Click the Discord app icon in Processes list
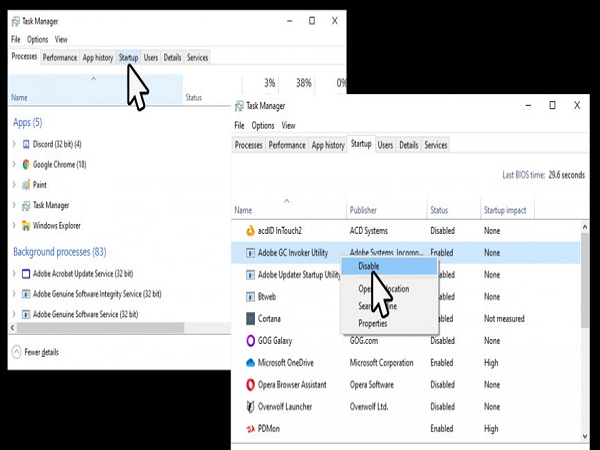This screenshot has height=450, width=600. coord(26,144)
